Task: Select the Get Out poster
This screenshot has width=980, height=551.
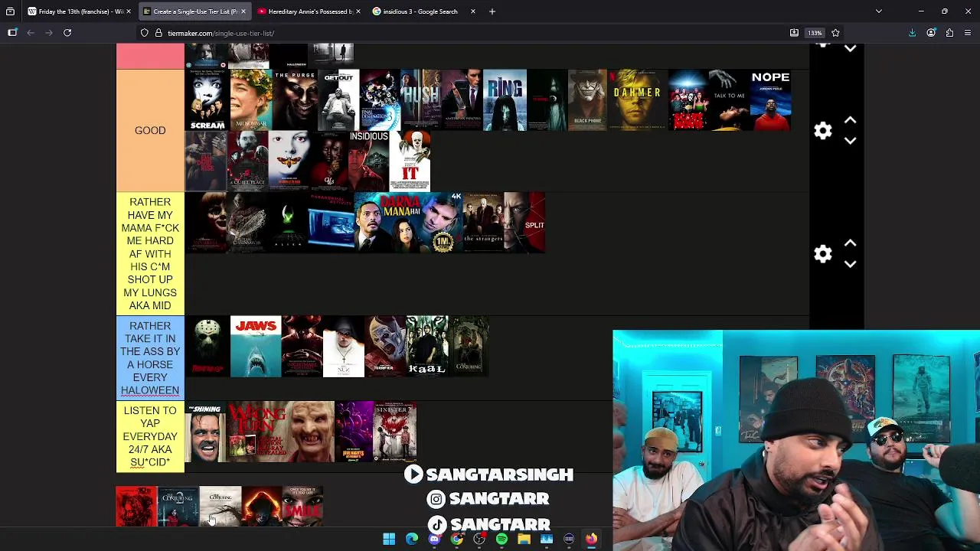Action: click(x=338, y=100)
